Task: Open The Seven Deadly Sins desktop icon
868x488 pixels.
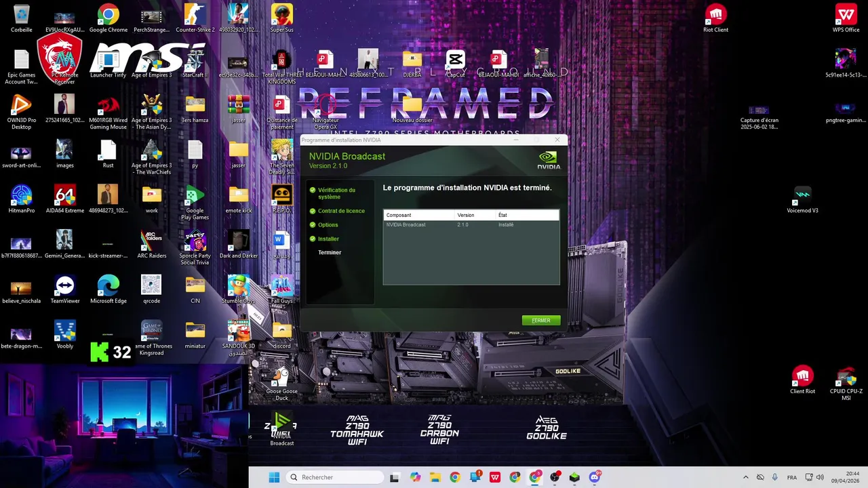Action: tap(282, 158)
